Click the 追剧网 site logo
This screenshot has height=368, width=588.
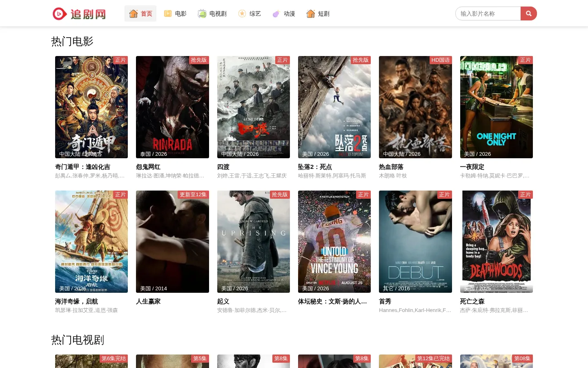coord(79,13)
